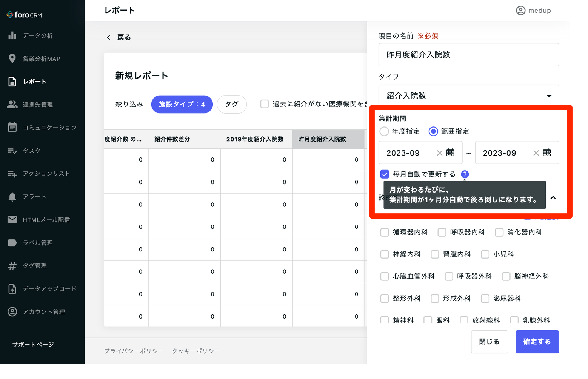Open the データ分析 bar chart icon
Screen dimensions: 588x379
pyautogui.click(x=12, y=35)
